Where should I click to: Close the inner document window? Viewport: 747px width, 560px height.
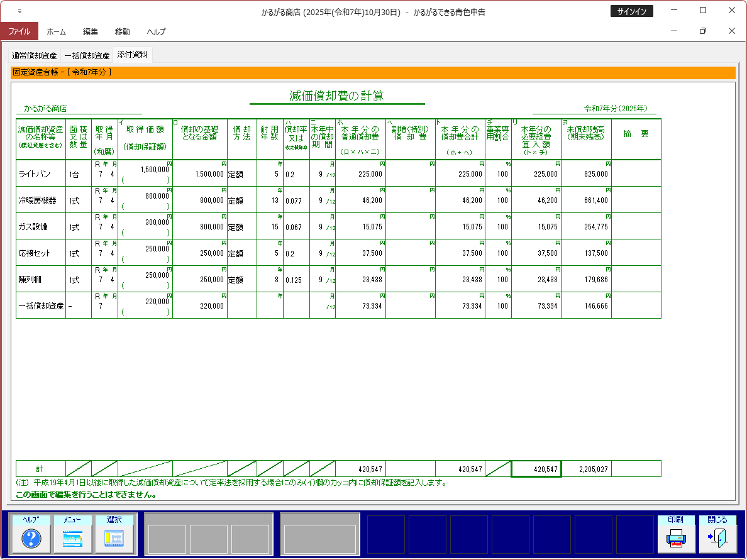click(x=731, y=31)
